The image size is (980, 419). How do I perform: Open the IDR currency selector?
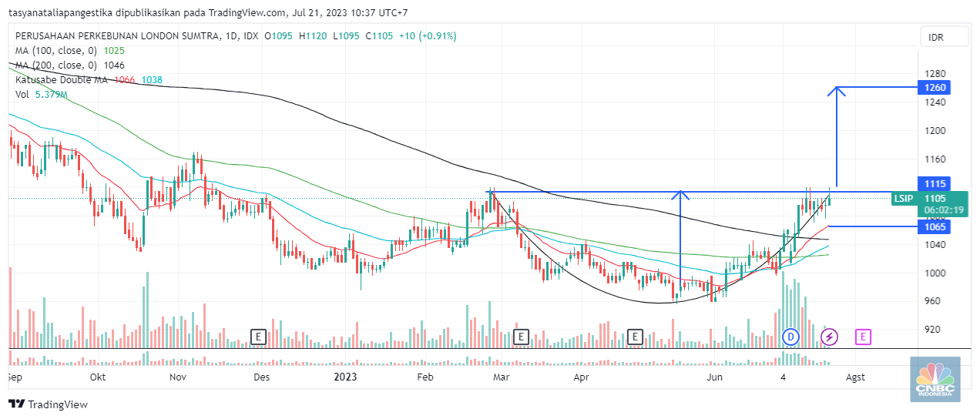pyautogui.click(x=936, y=37)
